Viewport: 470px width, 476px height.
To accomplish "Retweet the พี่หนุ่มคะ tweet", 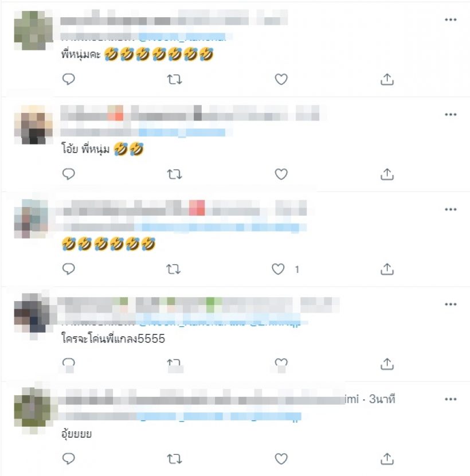I will coord(174,80).
